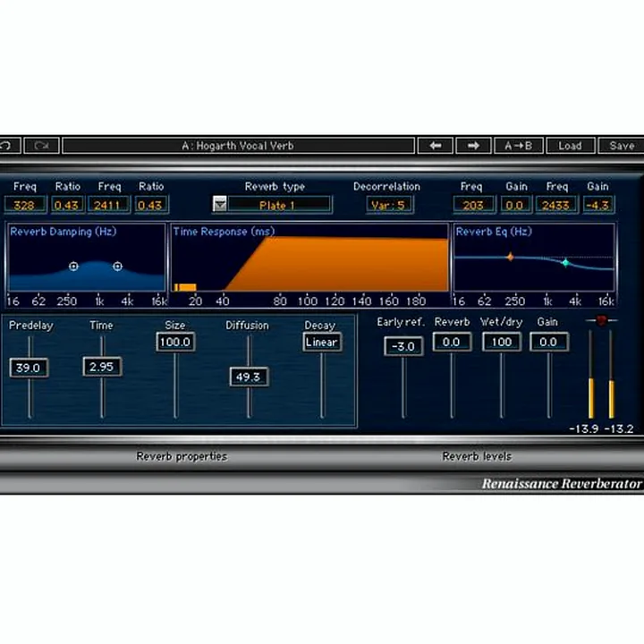The height and width of the screenshot is (644, 644).
Task: Click the Reverb level fader handle 0.0
Action: 452,342
